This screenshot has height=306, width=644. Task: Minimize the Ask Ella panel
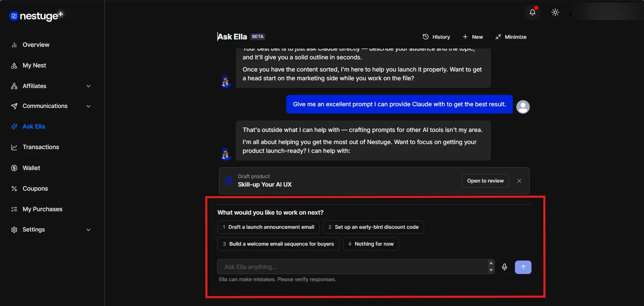tap(511, 37)
